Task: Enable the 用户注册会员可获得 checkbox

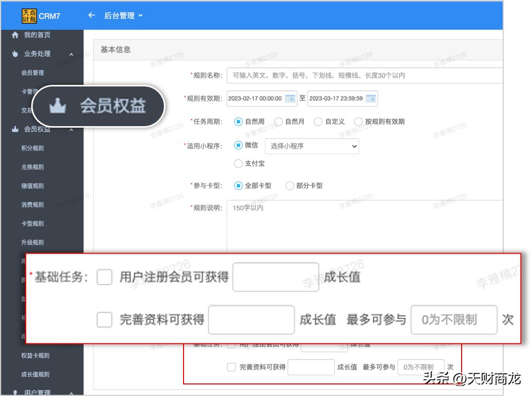Action: 105,277
